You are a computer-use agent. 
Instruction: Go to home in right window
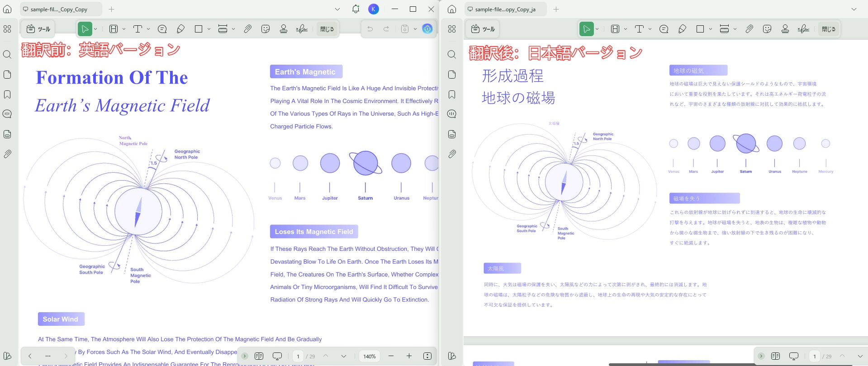[452, 9]
